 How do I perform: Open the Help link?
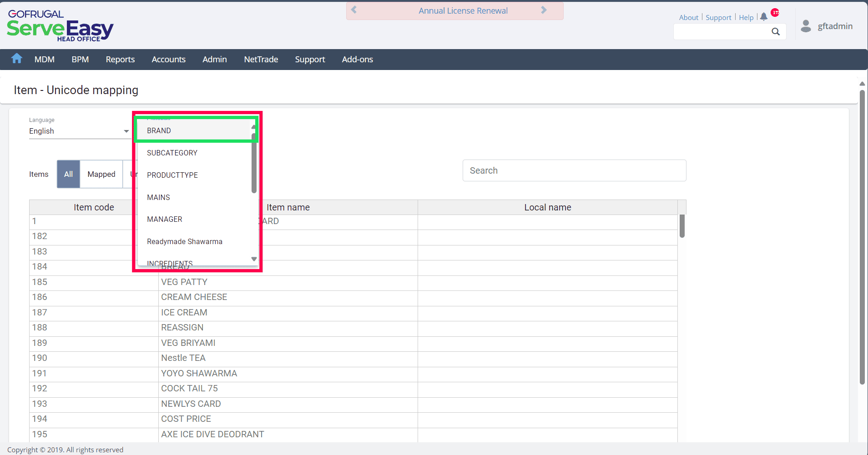tap(746, 17)
